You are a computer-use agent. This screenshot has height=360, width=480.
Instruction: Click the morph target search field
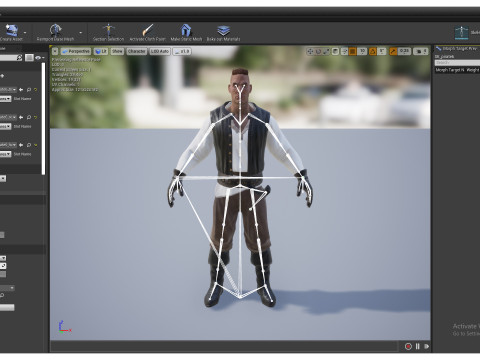coord(457,63)
